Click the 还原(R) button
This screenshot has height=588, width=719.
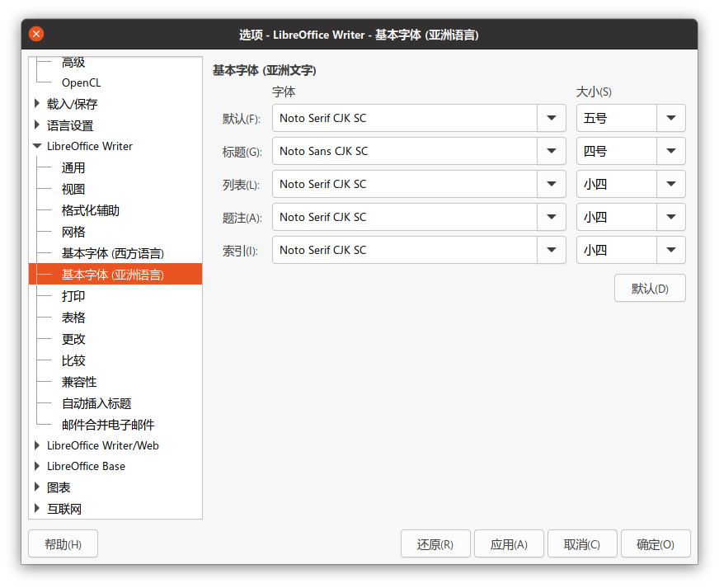(x=435, y=544)
